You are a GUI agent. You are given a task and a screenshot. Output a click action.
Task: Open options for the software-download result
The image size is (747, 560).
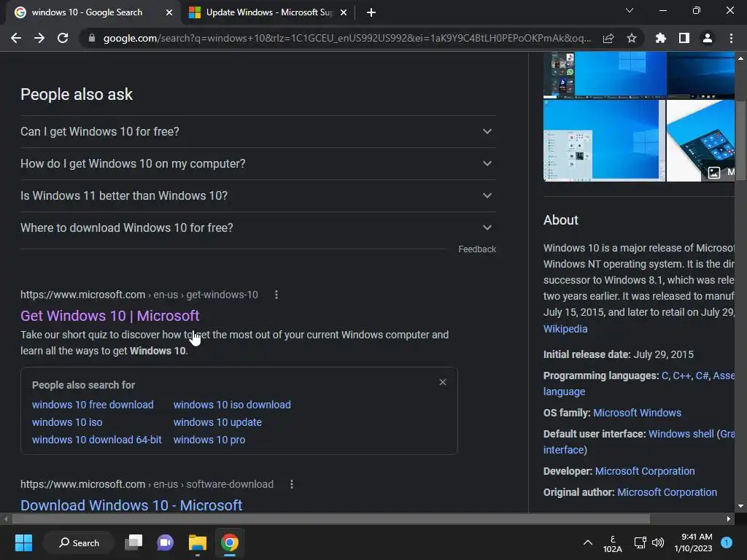292,484
